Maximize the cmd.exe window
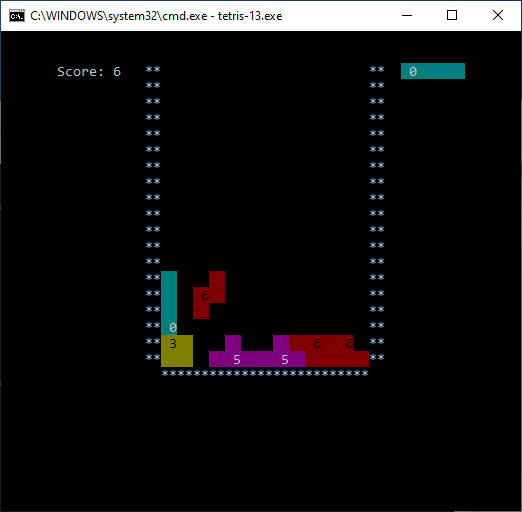Screen dimensions: 522x512 pyautogui.click(x=452, y=15)
